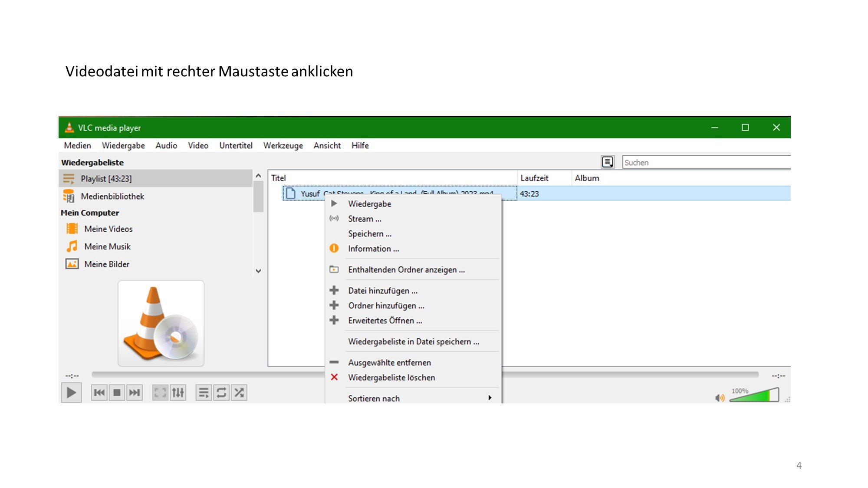
Task: Click the Stop playback button
Action: click(117, 393)
